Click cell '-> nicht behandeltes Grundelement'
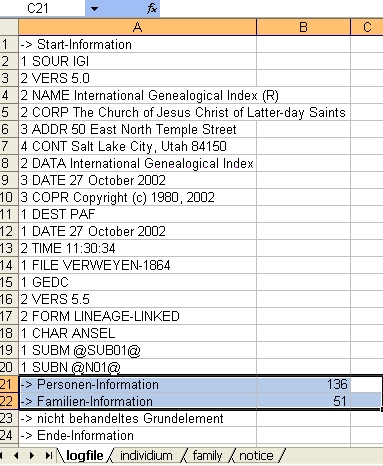383x466 pixels. (137, 418)
